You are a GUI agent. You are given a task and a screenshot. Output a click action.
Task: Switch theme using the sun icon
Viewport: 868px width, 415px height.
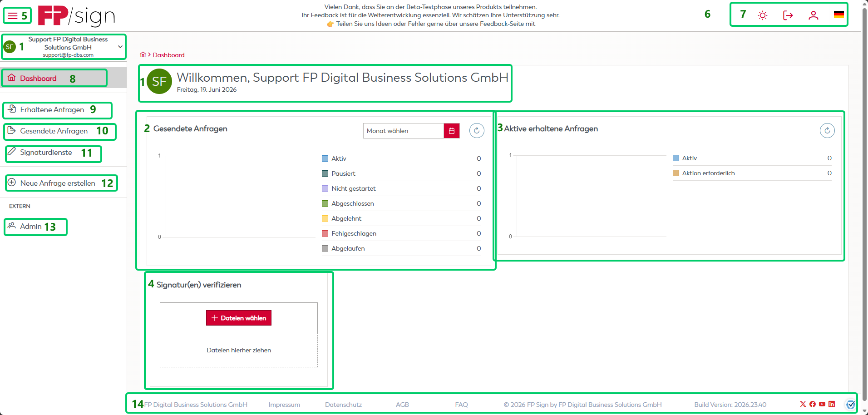763,15
